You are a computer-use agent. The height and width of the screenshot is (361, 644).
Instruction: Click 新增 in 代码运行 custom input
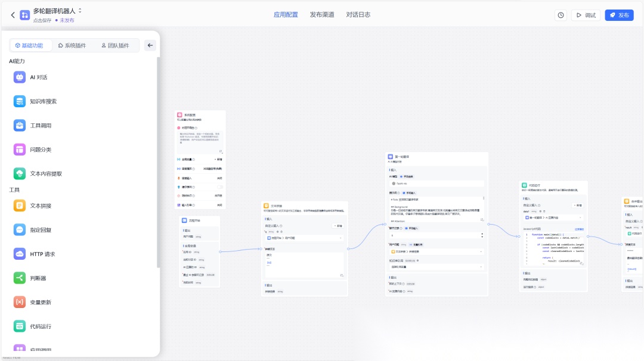coord(578,206)
